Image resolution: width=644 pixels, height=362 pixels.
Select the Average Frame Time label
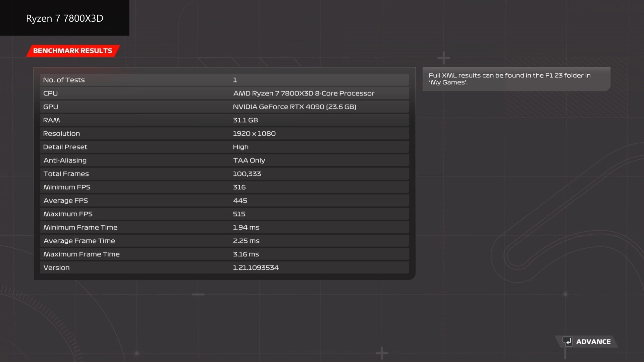(x=79, y=241)
